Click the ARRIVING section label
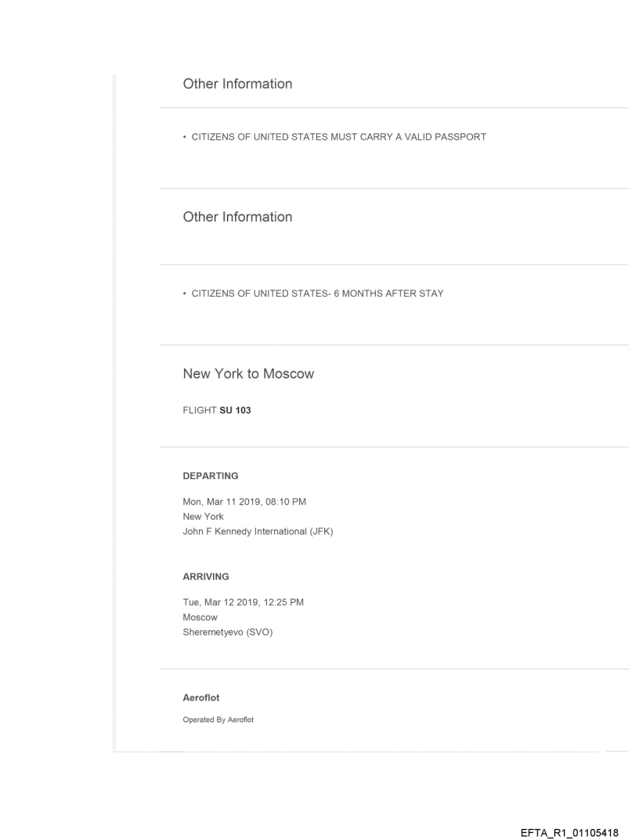The height and width of the screenshot is (840, 639). 205,576
